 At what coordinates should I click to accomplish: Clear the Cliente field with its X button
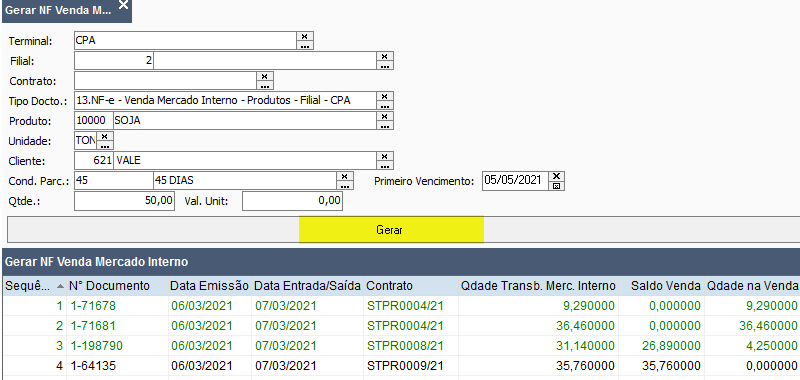pyautogui.click(x=385, y=156)
